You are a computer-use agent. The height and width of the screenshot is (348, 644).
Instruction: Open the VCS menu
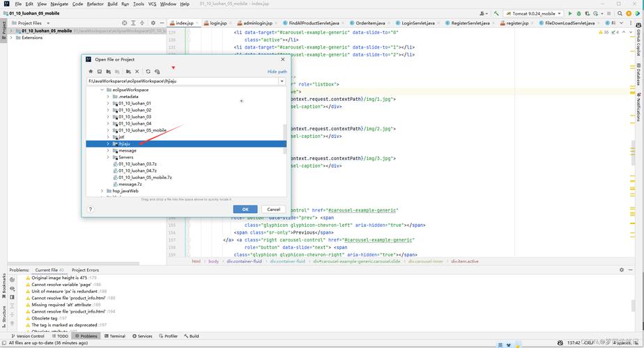152,3
